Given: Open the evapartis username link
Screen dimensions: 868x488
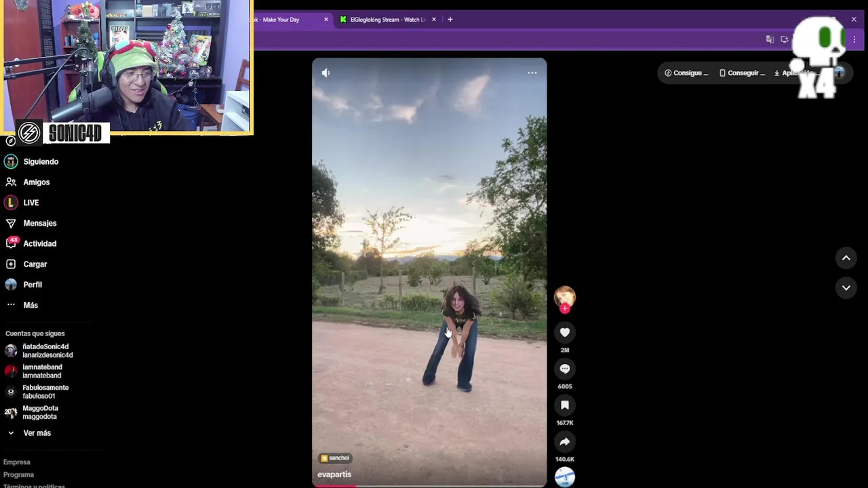Looking at the screenshot, I should click(334, 474).
